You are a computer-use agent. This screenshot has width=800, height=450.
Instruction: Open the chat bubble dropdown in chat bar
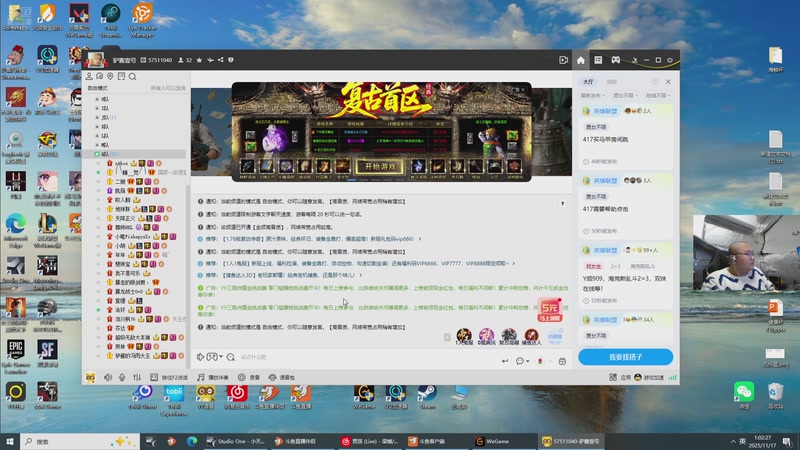pyautogui.click(x=522, y=361)
